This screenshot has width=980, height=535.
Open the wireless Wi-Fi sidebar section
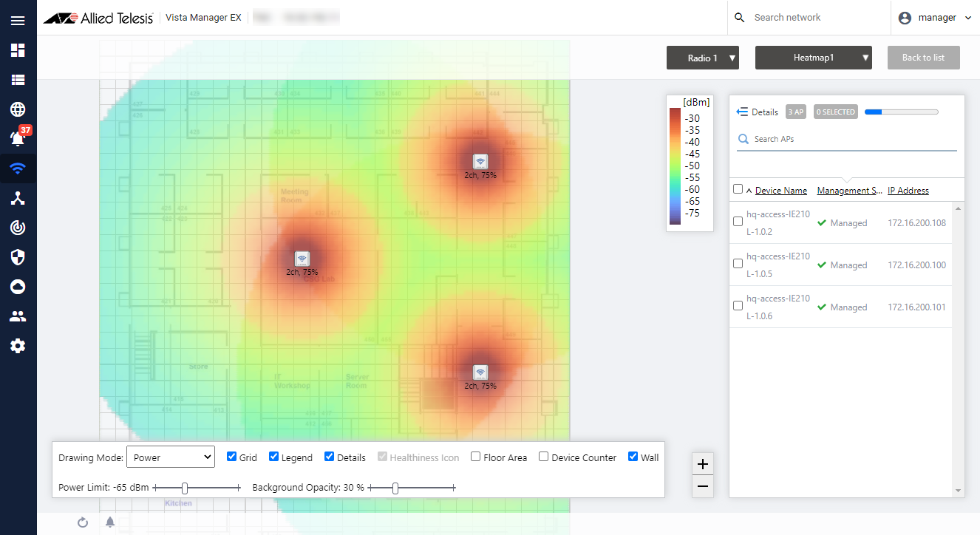[x=18, y=168]
